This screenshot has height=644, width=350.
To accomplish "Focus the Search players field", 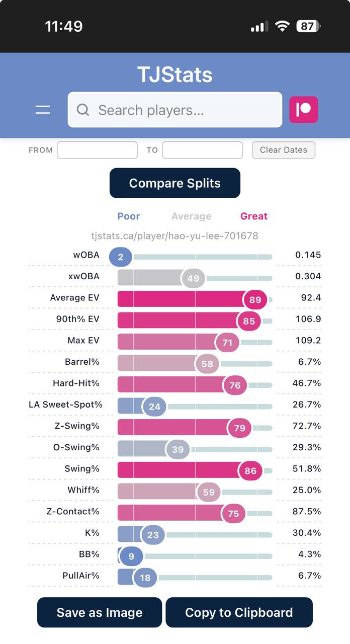I will (x=186, y=110).
